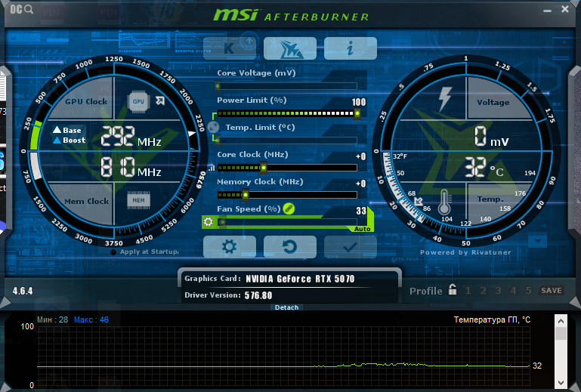Click the Base clock indicator label

[67, 130]
